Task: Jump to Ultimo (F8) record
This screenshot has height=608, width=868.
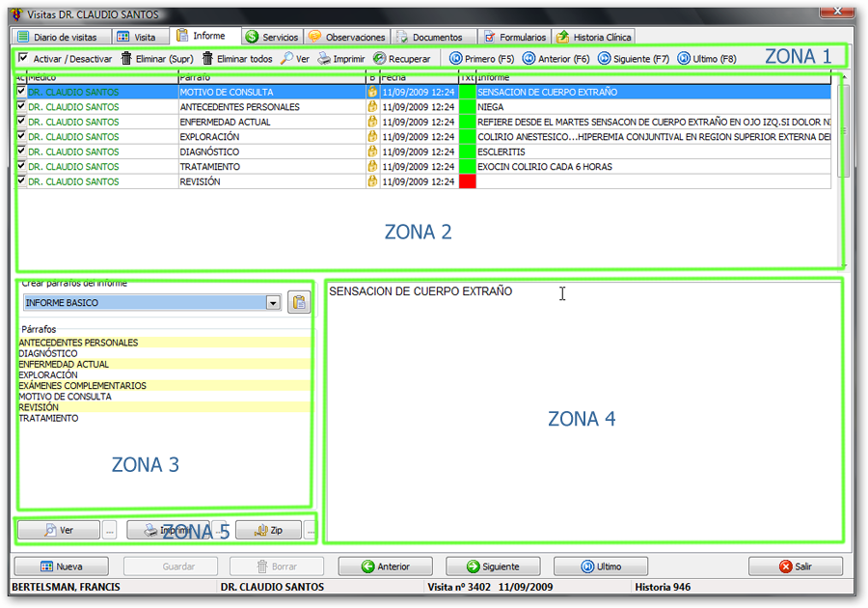Action: 684,59
